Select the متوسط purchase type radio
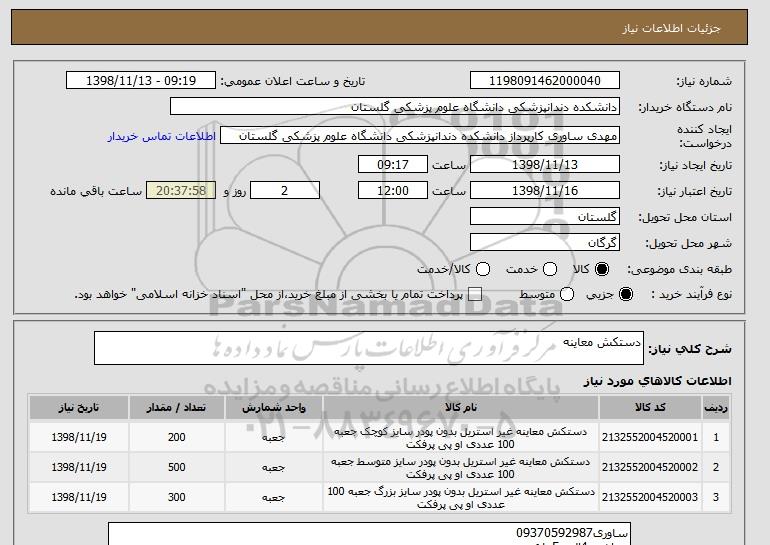The width and height of the screenshot is (770, 545). pyautogui.click(x=567, y=294)
